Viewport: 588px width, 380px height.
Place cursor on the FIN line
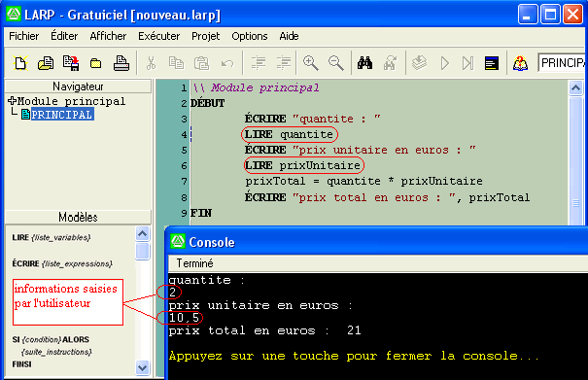[x=201, y=213]
